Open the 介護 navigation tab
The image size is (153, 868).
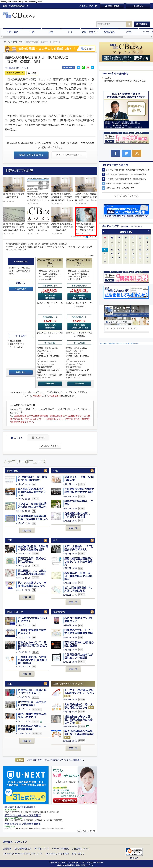pyautogui.click(x=32, y=32)
